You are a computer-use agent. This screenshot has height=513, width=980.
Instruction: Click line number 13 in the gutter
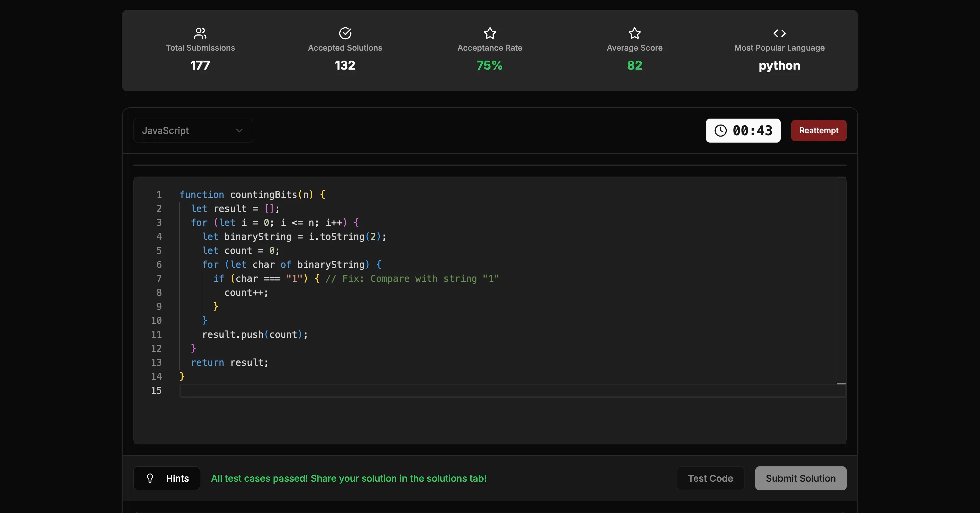click(x=156, y=363)
